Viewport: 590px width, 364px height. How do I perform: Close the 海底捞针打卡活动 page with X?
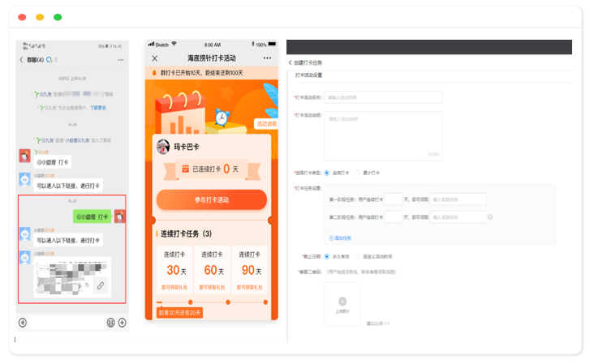[x=155, y=58]
